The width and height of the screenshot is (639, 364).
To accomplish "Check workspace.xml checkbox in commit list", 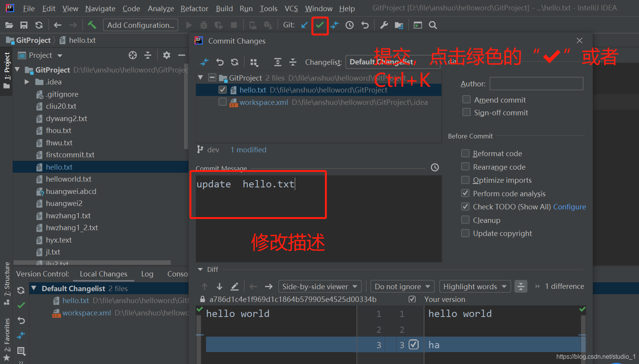I will point(223,102).
